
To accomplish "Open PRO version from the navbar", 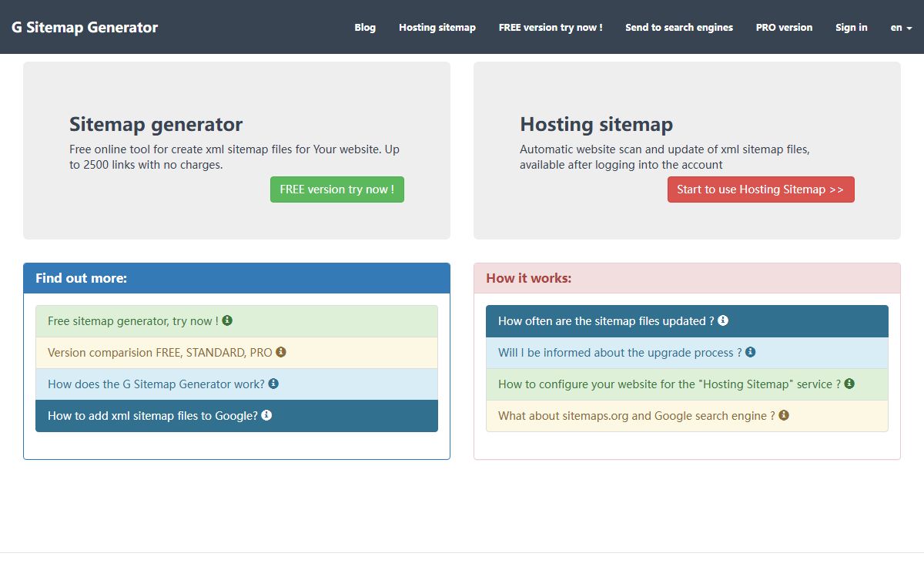I will (x=784, y=27).
